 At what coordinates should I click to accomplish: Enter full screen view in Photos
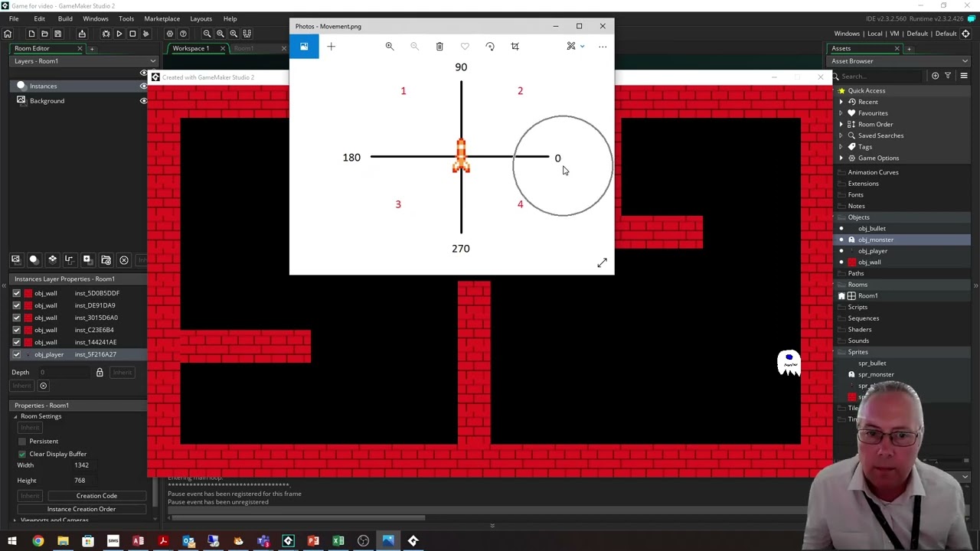click(x=602, y=263)
